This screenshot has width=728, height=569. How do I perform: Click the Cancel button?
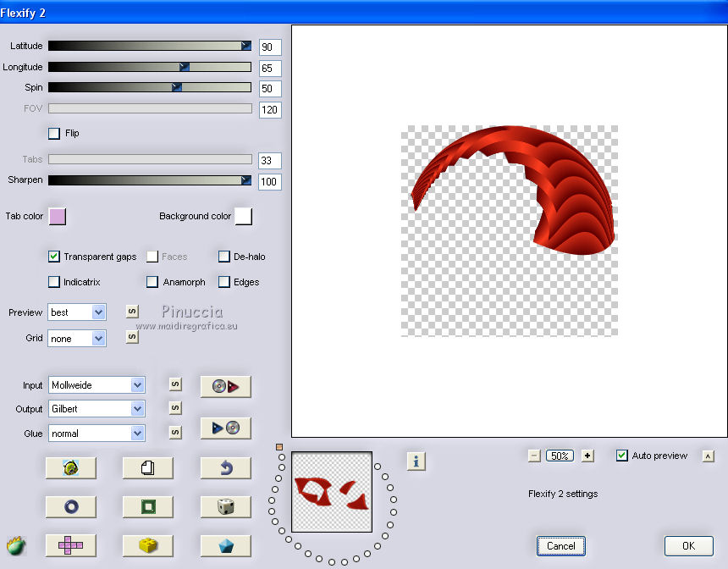click(x=561, y=546)
